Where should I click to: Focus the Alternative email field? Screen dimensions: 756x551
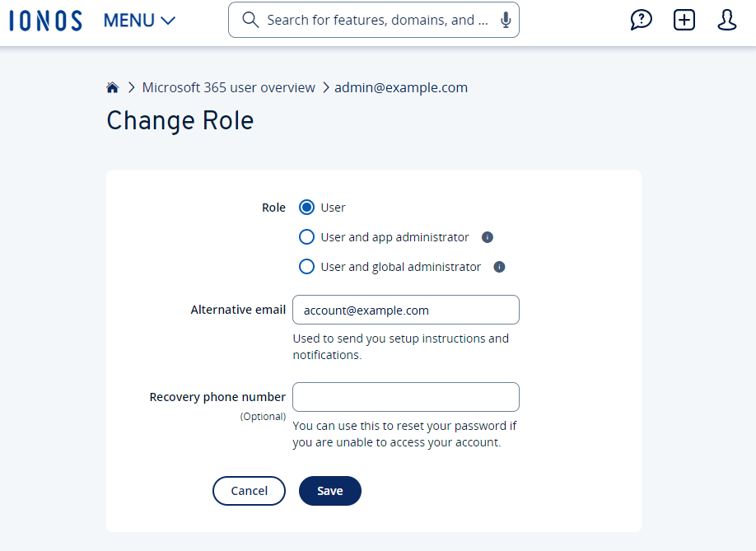click(x=406, y=311)
